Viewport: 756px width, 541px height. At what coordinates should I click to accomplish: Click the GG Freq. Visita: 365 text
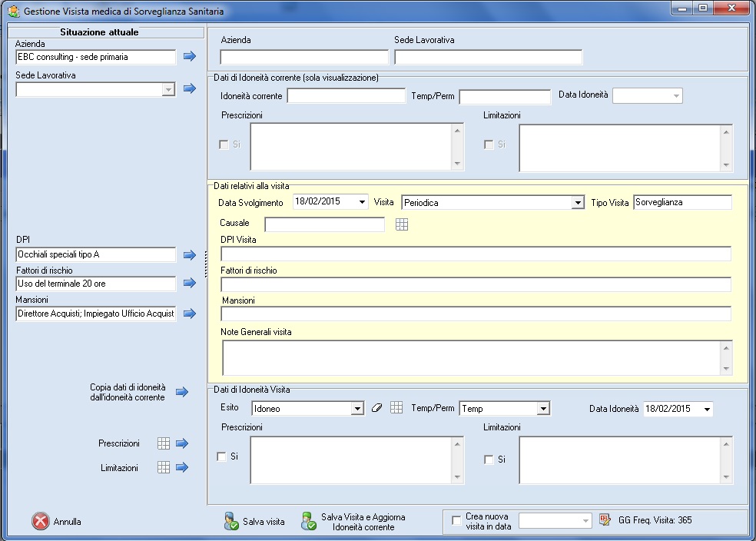pyautogui.click(x=655, y=520)
